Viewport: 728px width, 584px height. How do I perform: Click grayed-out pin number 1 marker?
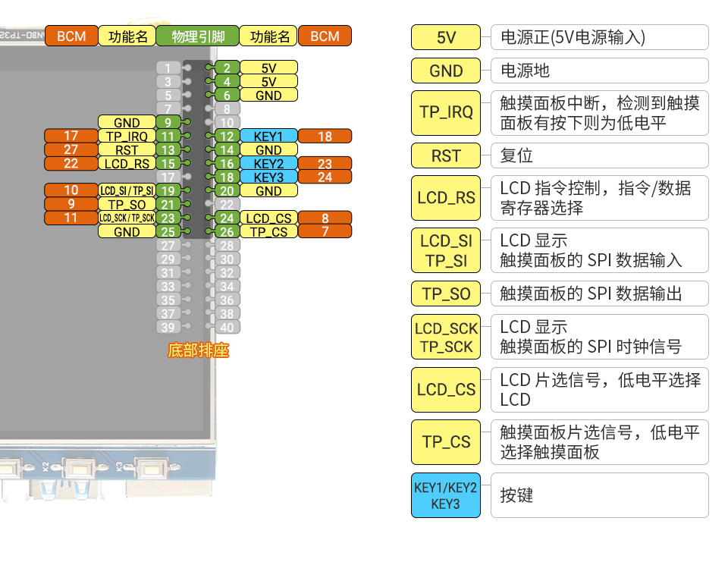coord(168,68)
